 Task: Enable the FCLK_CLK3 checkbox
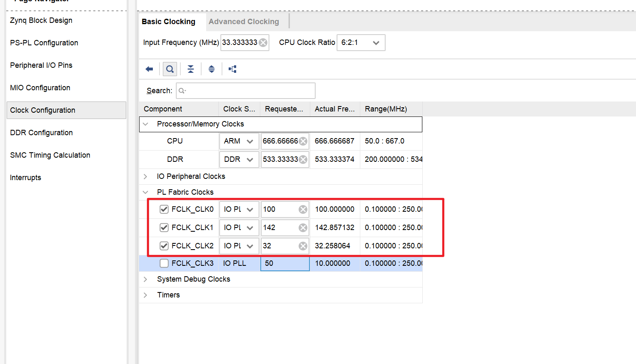point(164,263)
